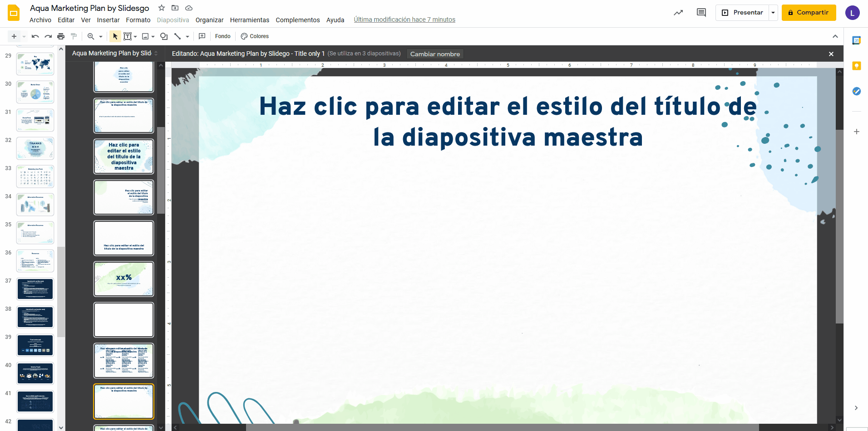868x431 pixels.
Task: Redo the last action
Action: 48,36
